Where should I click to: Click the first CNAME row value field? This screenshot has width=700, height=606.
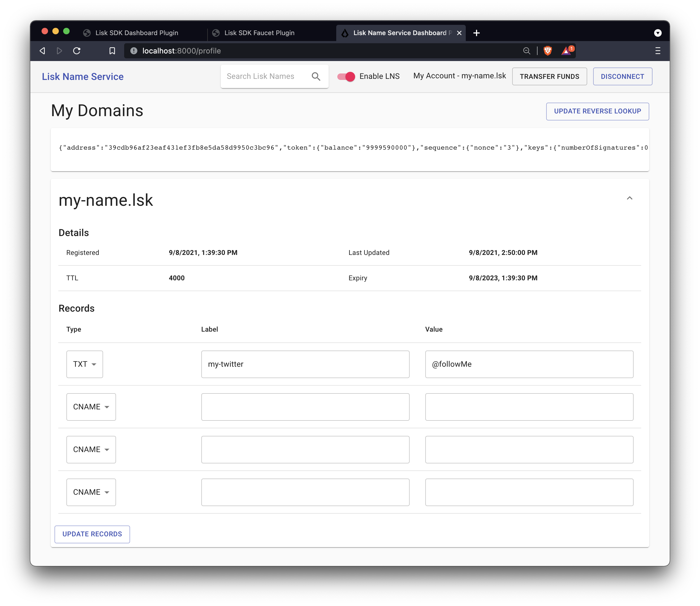(529, 407)
